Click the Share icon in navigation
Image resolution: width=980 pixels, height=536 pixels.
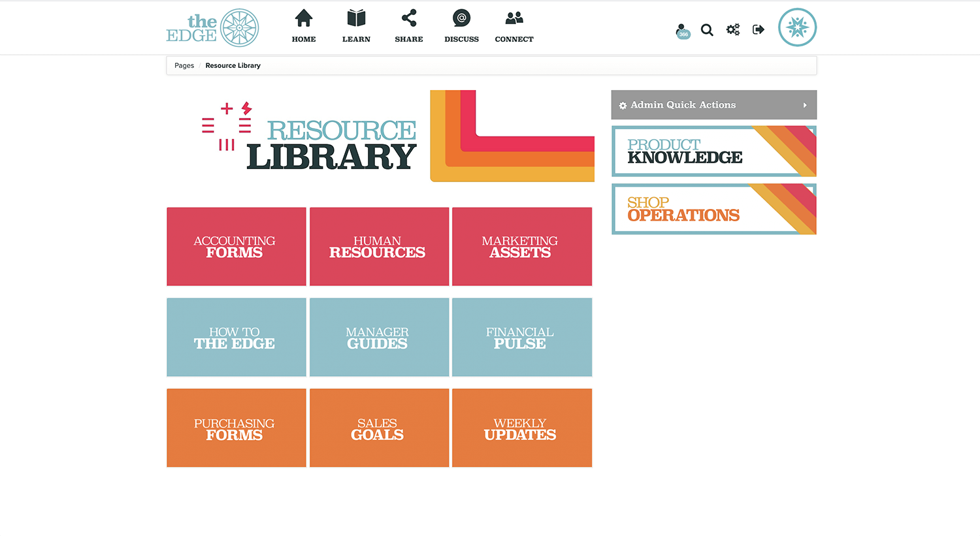click(409, 19)
